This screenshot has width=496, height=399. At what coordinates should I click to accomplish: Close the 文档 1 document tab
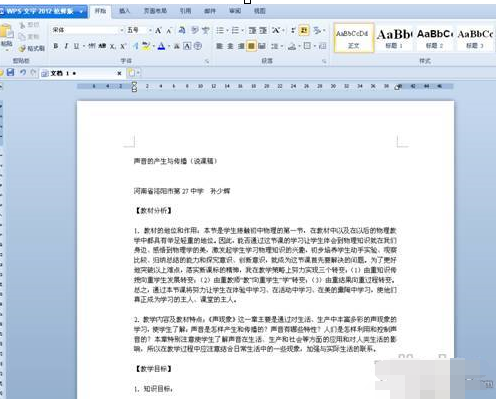pyautogui.click(x=119, y=73)
